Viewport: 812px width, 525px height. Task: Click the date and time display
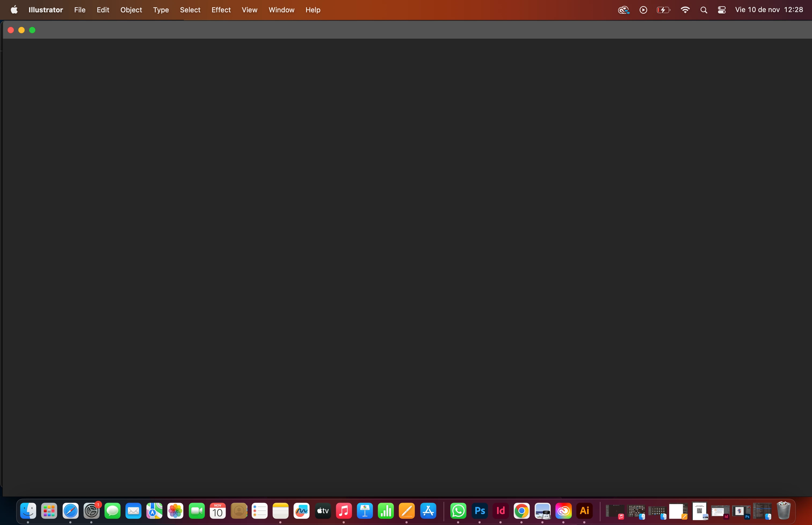769,10
